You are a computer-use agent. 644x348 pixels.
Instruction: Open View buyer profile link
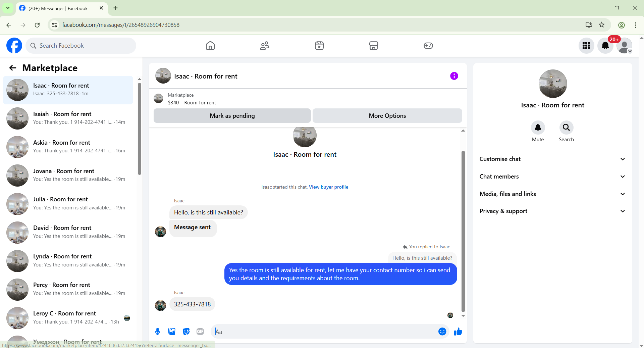tap(329, 187)
